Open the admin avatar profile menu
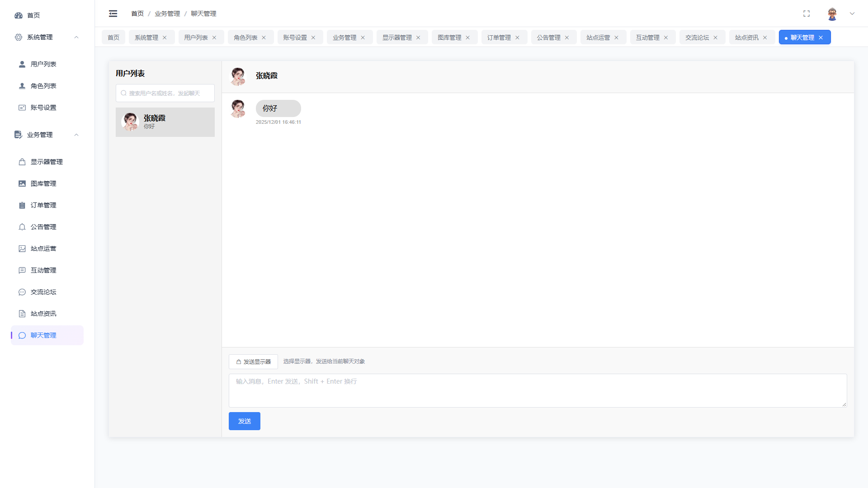 point(832,14)
